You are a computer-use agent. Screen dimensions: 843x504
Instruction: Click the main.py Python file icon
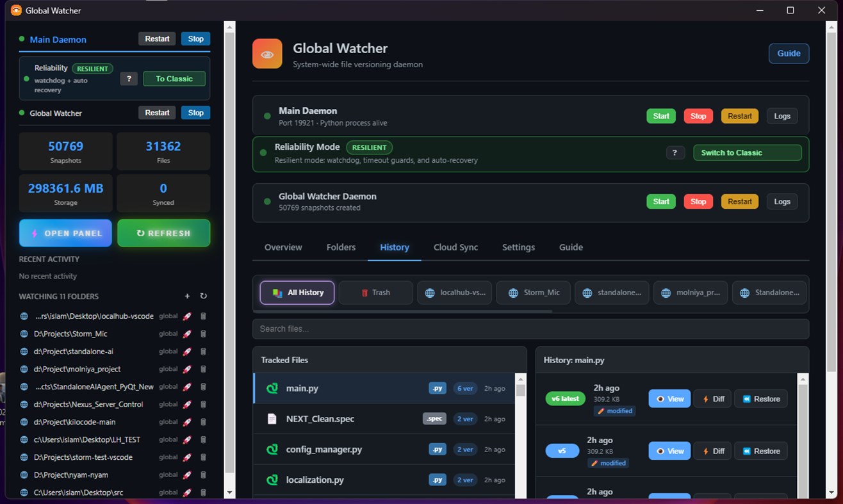click(272, 388)
